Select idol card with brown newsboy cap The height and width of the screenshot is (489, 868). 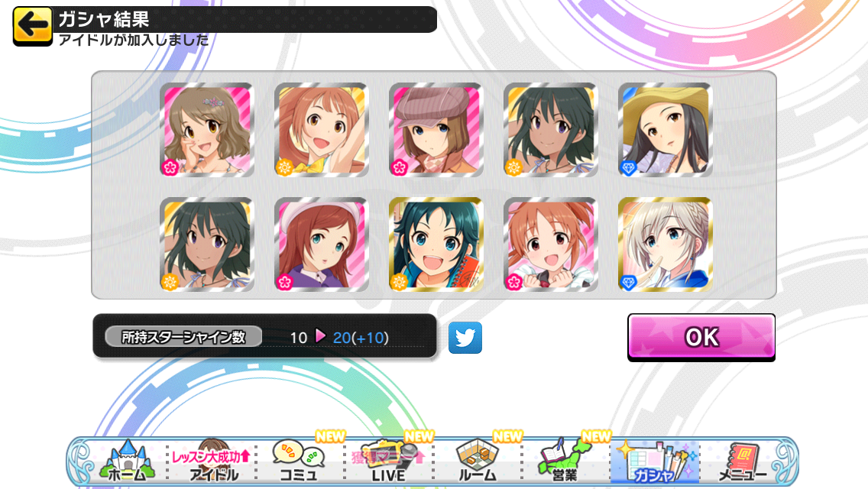click(x=436, y=130)
